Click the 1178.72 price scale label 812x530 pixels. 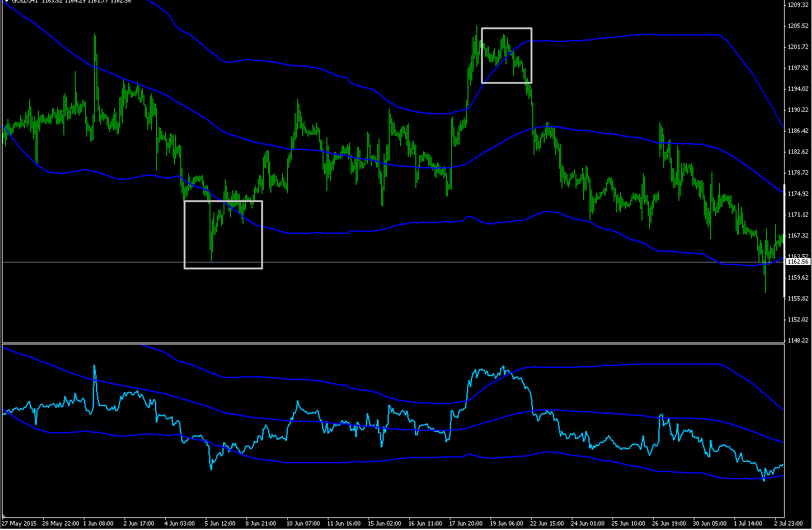797,173
